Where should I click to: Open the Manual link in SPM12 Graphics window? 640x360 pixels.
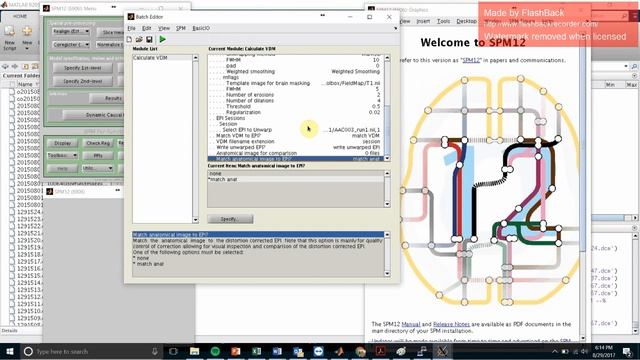tap(411, 324)
